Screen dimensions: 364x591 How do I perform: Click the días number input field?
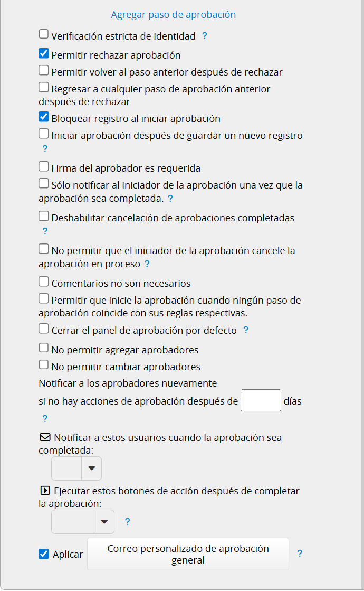261,400
